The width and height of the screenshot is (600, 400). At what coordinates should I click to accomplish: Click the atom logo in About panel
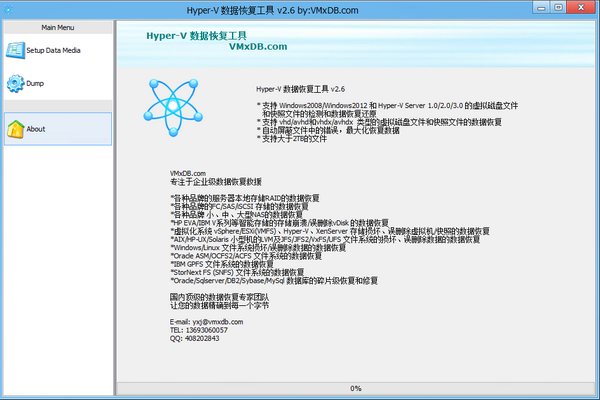point(173,108)
